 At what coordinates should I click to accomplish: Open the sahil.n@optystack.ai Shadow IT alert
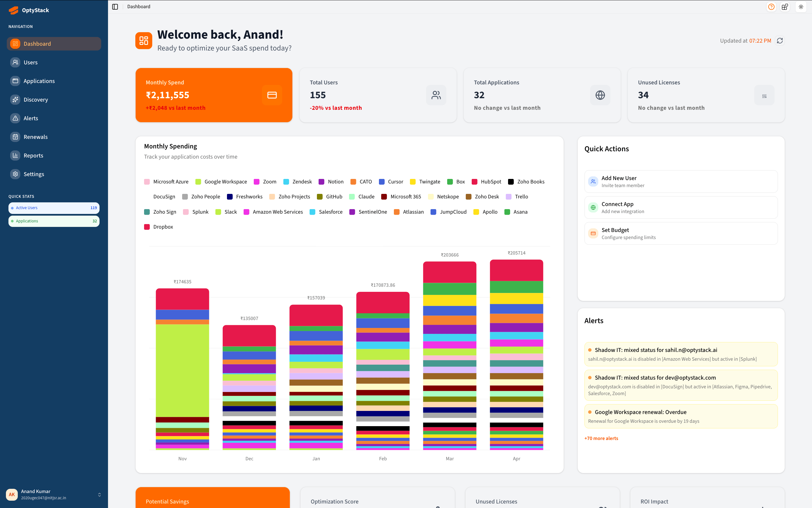681,354
